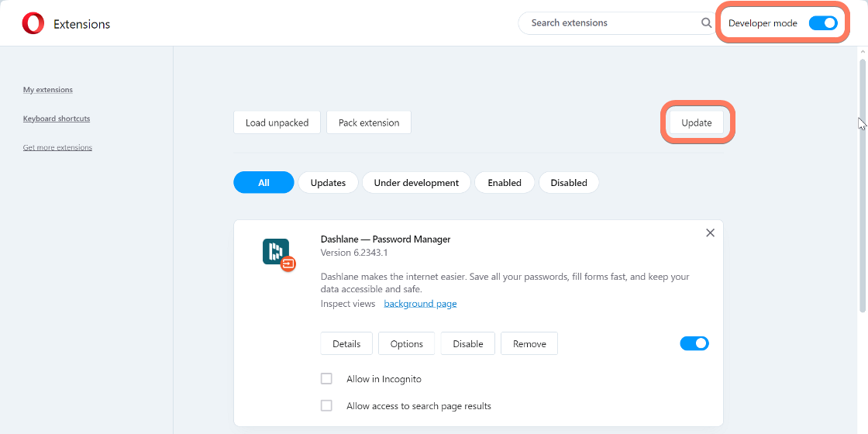Open Dashlane Details
The height and width of the screenshot is (434, 868).
(x=346, y=344)
